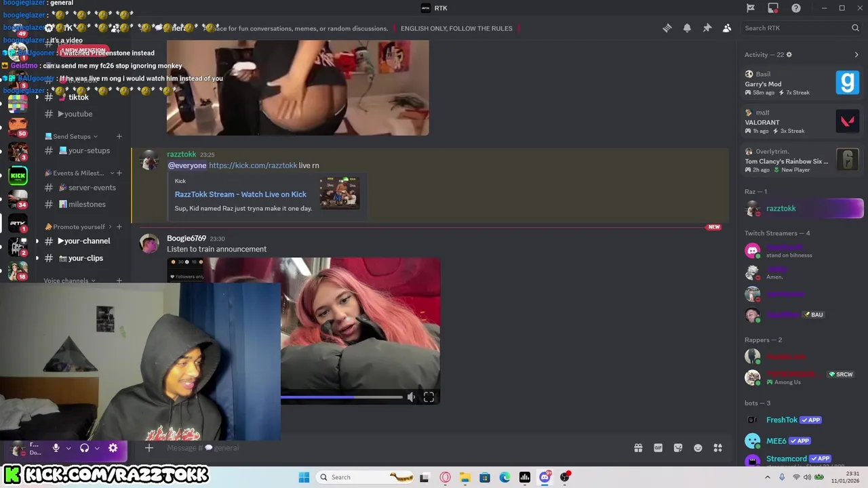
Task: Mute the train announcement video volume
Action: 411,397
